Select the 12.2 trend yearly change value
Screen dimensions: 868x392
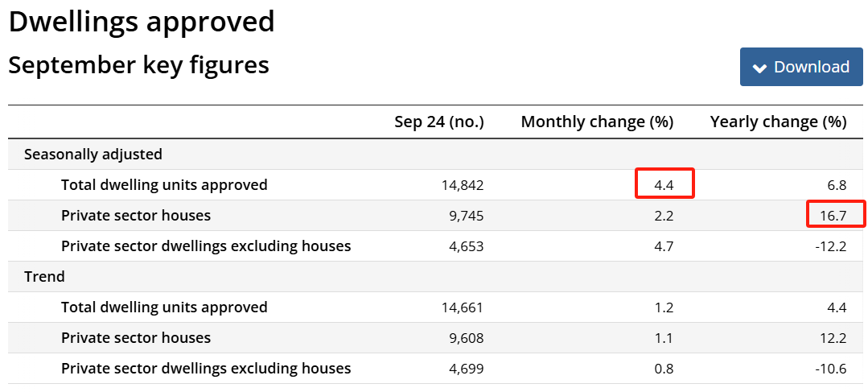coord(833,338)
